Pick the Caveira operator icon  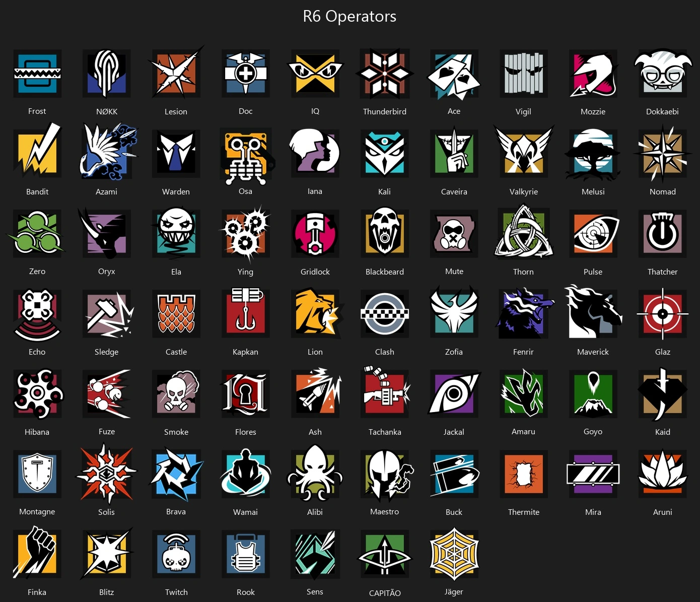454,153
